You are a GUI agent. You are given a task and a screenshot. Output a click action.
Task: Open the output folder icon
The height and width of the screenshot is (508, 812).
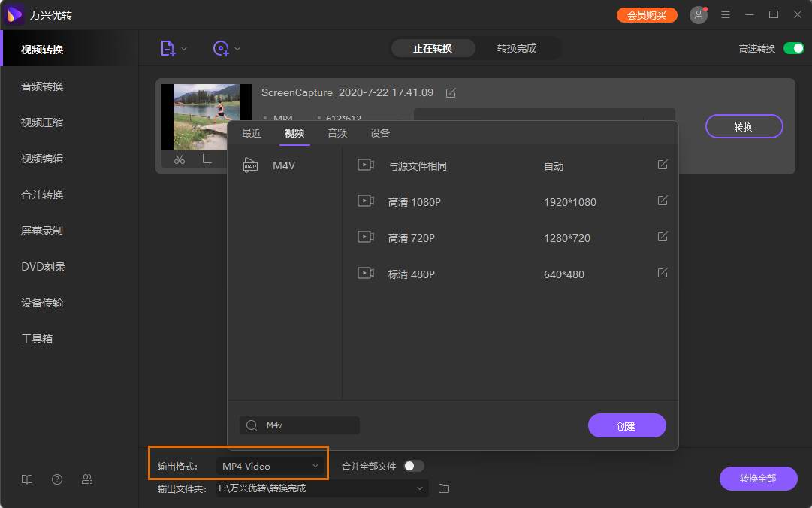click(x=444, y=488)
